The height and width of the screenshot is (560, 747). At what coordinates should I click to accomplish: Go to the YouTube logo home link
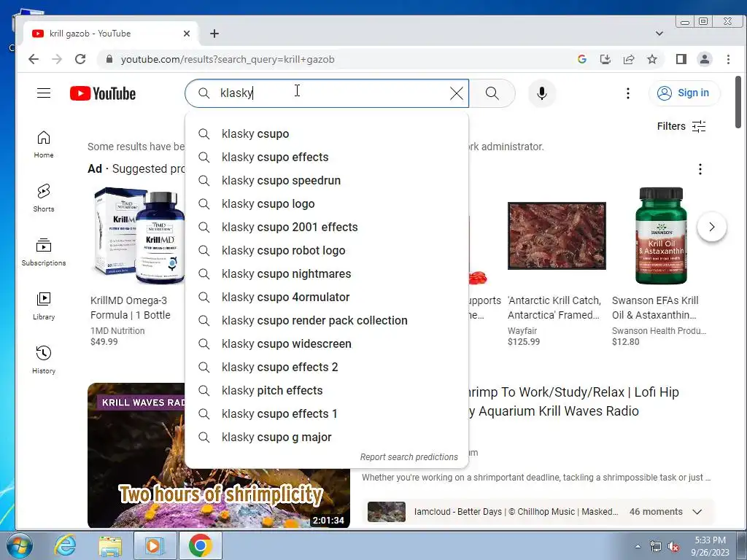103,93
